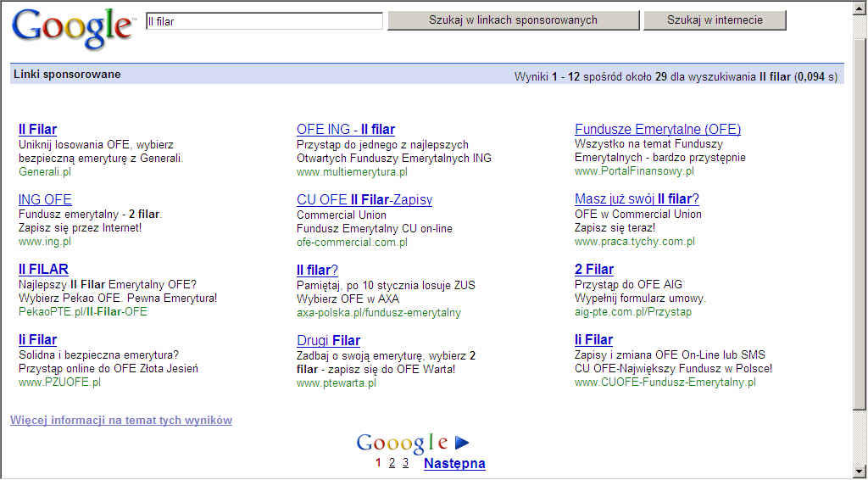The height and width of the screenshot is (480, 868).
Task: Click the aig-pte.com.pl/Przystap URL
Action: (633, 312)
